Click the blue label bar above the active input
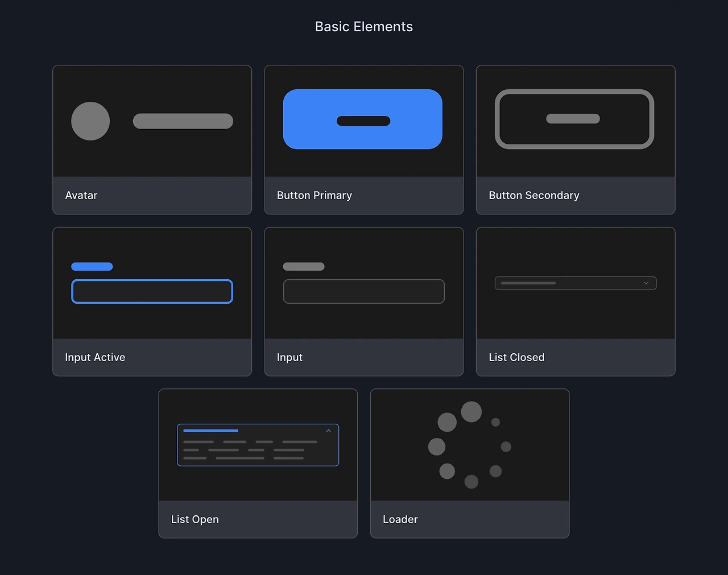This screenshot has width=728, height=575. pyautogui.click(x=92, y=266)
